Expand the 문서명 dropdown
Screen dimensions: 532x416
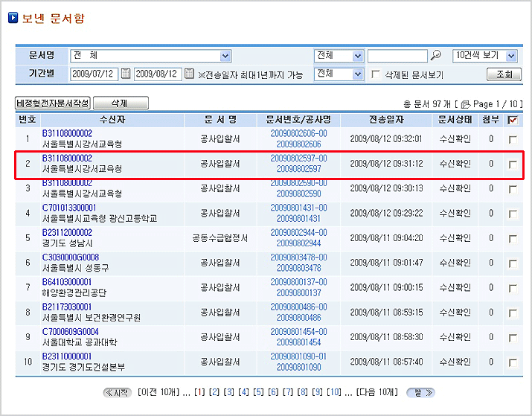225,56
